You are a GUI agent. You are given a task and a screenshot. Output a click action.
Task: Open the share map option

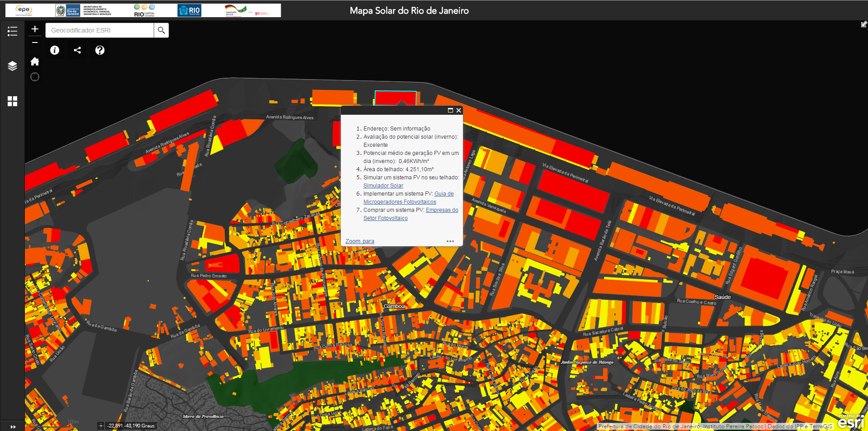(x=77, y=50)
